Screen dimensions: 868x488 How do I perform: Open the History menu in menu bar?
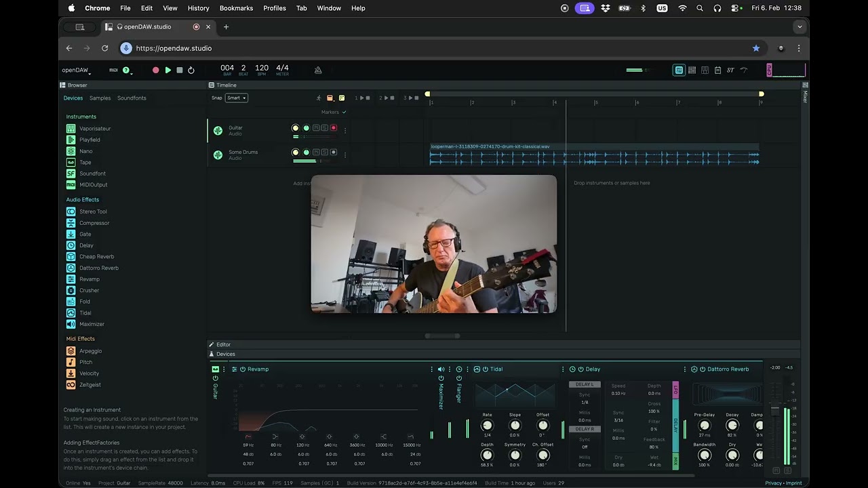coord(198,8)
